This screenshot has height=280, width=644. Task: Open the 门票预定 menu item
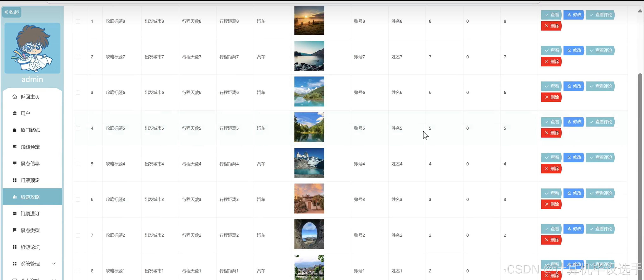click(30, 180)
